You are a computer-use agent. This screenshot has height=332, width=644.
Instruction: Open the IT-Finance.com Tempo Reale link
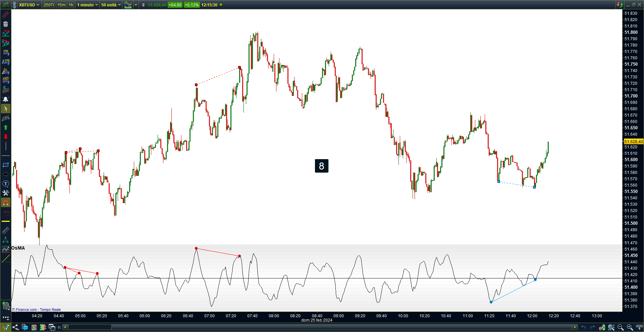[x=37, y=310]
